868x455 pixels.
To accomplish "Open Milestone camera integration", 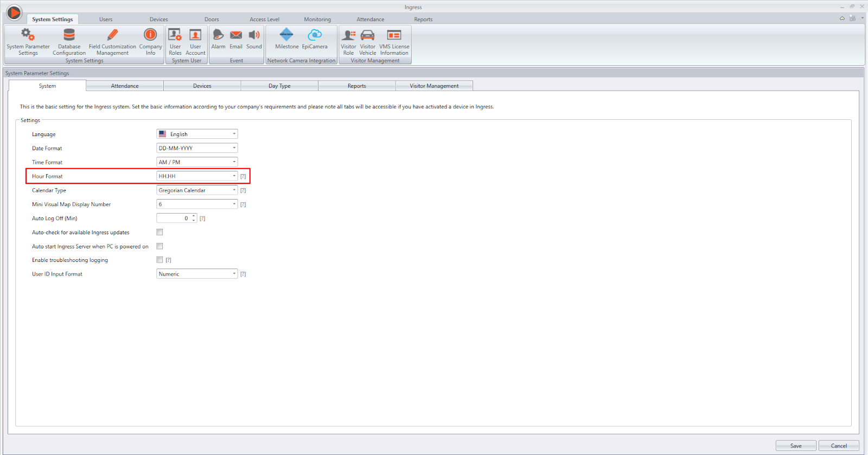I will 286,39.
